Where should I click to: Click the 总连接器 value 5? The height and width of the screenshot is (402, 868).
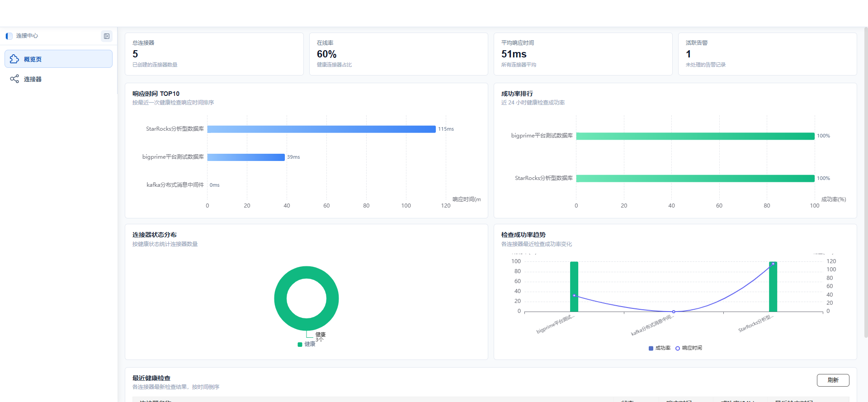pos(135,54)
